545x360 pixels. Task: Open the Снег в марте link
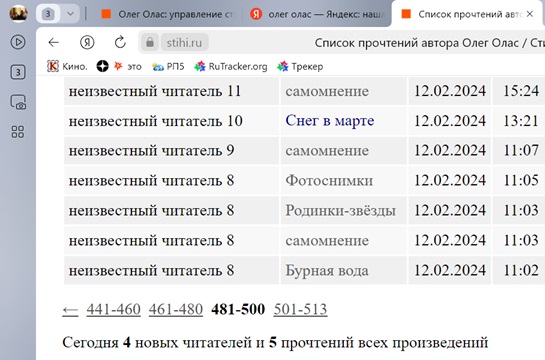pos(330,121)
